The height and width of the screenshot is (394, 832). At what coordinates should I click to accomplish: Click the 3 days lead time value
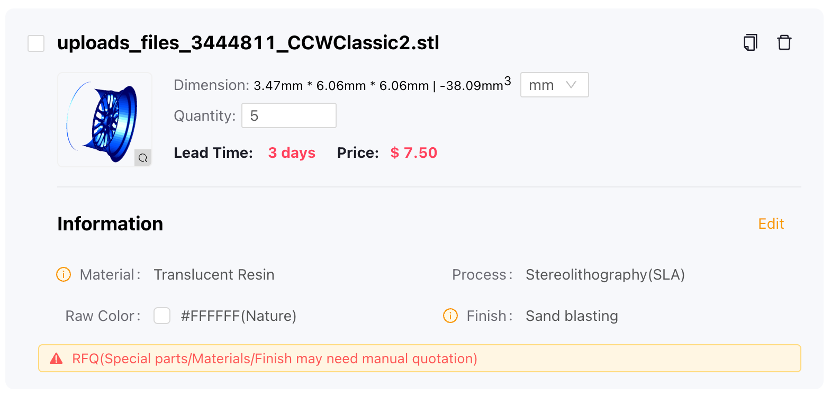tap(292, 153)
